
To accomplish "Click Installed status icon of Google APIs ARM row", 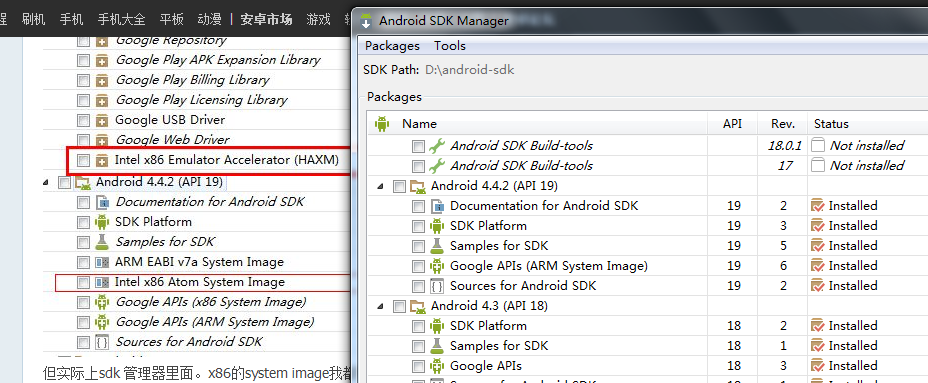I will [818, 266].
